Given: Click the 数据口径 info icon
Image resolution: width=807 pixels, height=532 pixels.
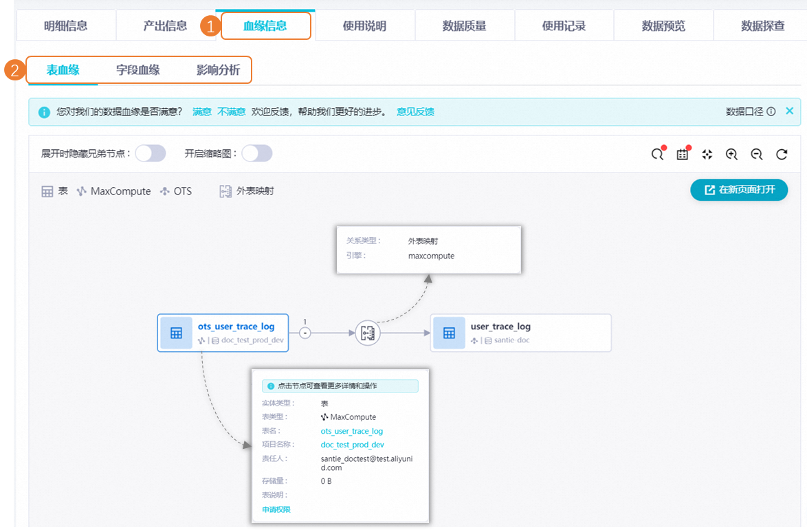Looking at the screenshot, I should click(x=771, y=111).
